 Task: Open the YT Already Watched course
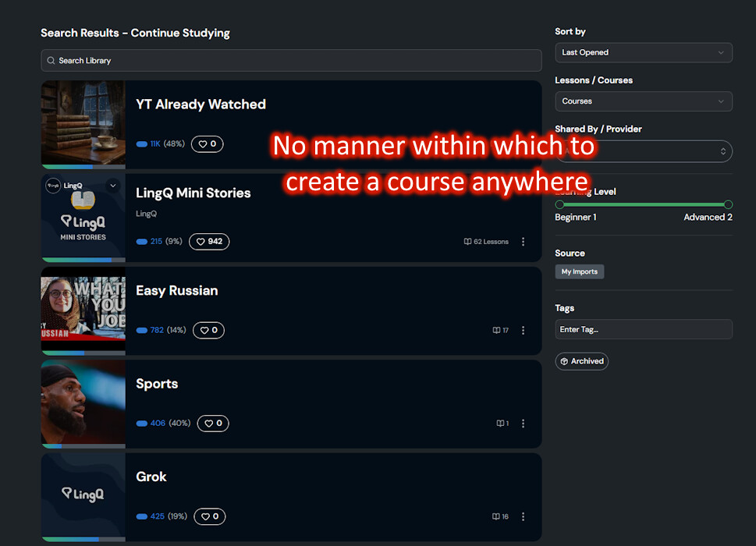coord(201,104)
